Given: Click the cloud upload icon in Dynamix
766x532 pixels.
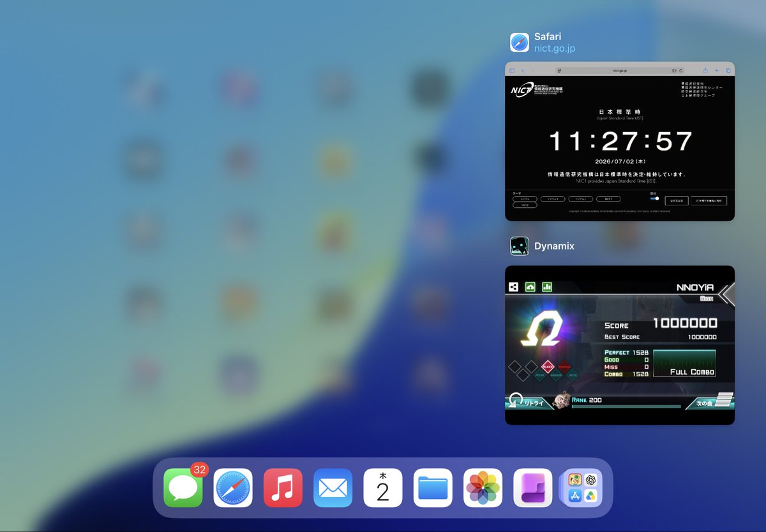Looking at the screenshot, I should (530, 287).
